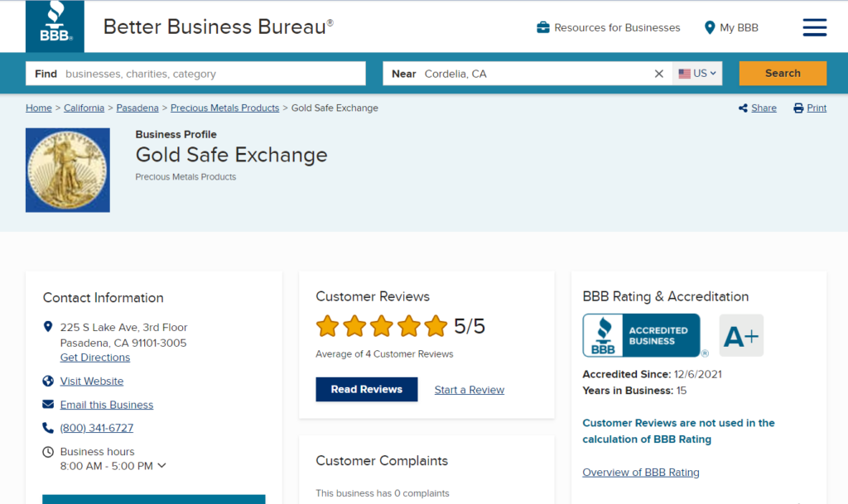Clear the Near location field
The width and height of the screenshot is (848, 504).
click(658, 74)
